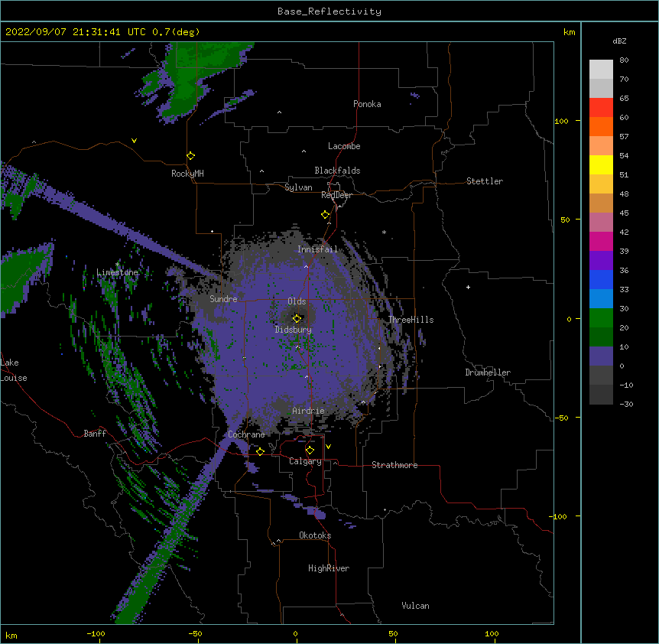The height and width of the screenshot is (644, 659).
Task: Click the right axis -100 km tick label
Action: (559, 516)
